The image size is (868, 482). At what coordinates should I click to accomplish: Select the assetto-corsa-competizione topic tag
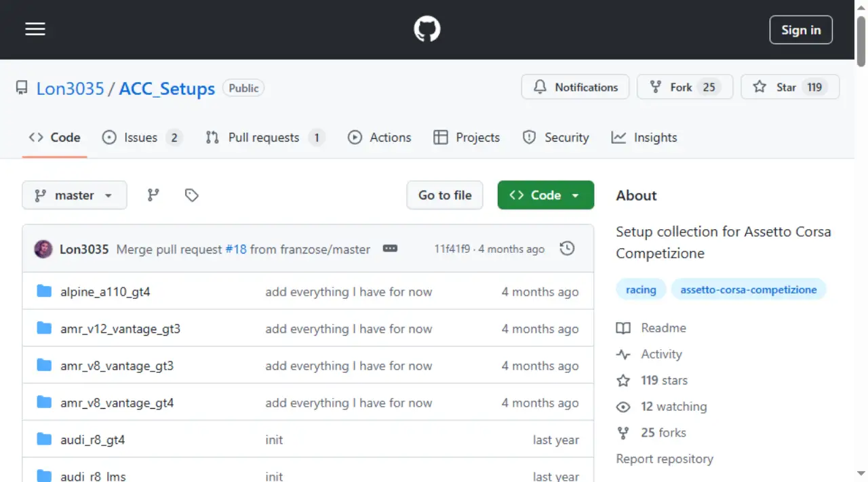[x=749, y=289]
